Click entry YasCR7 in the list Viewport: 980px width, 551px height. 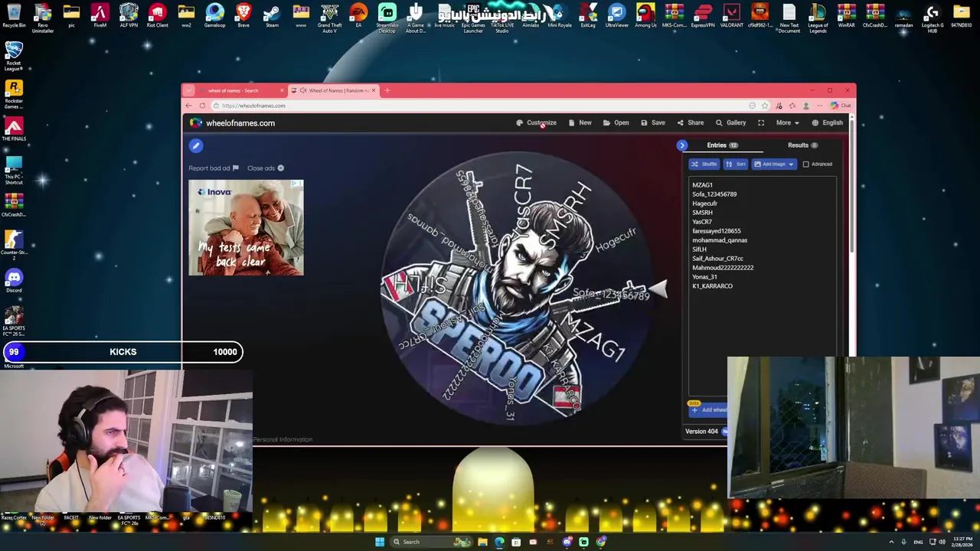(x=702, y=222)
